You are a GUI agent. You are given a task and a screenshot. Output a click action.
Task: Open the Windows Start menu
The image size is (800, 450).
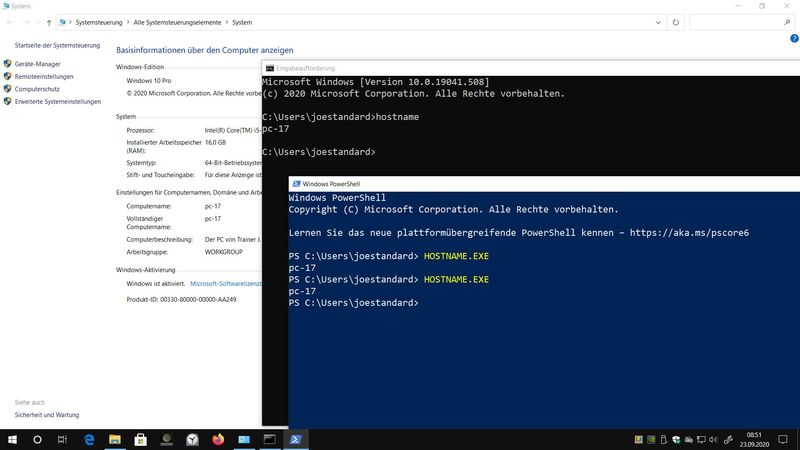(x=12, y=439)
